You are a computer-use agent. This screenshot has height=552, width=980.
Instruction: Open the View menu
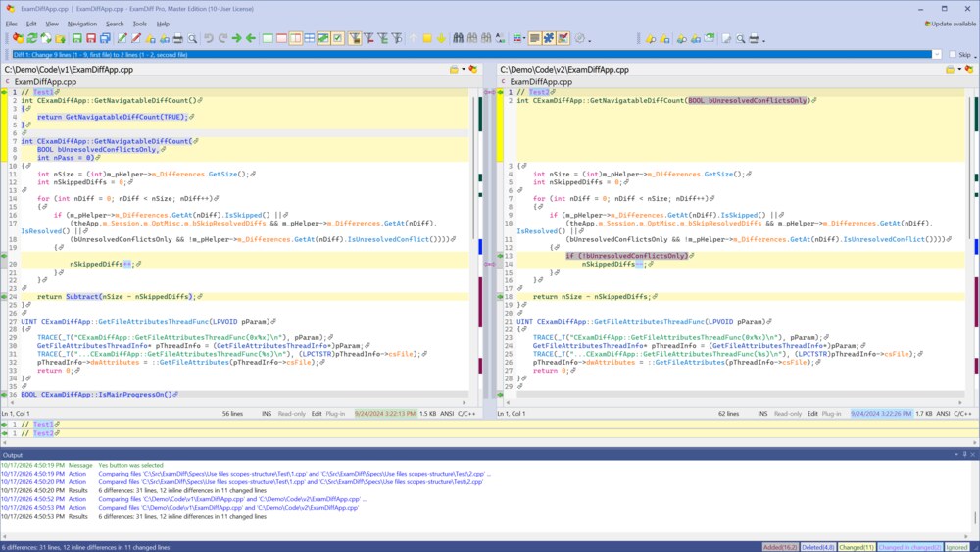pyautogui.click(x=52, y=24)
